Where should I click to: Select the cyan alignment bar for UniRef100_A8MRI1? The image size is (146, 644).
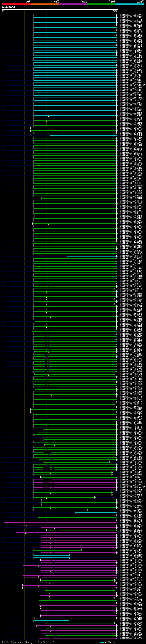click(x=92, y=256)
